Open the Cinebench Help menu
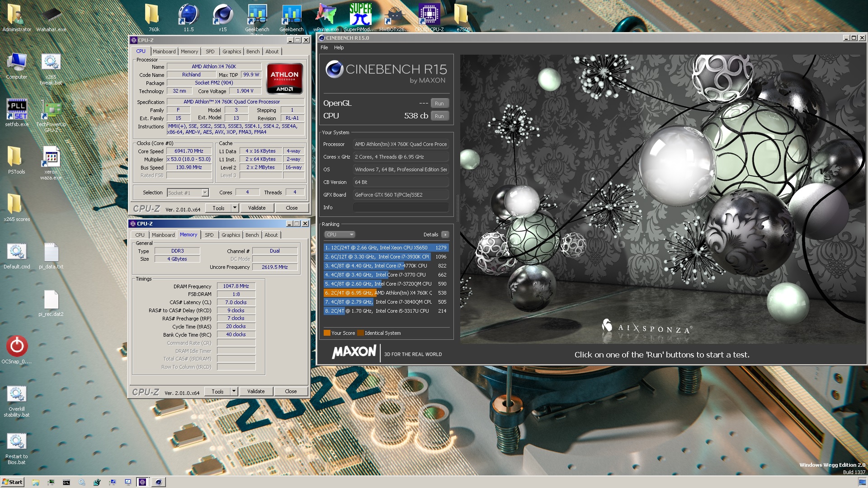The height and width of the screenshot is (488, 868). click(x=339, y=47)
